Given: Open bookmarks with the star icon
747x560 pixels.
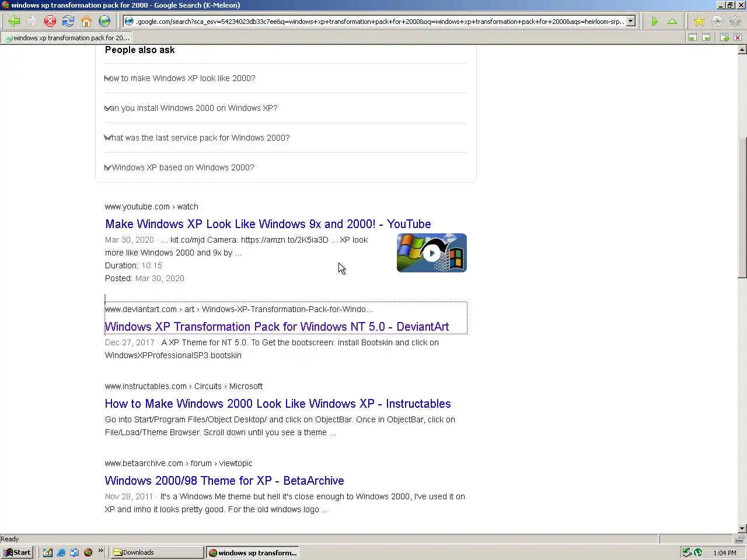Looking at the screenshot, I should pyautogui.click(x=699, y=22).
